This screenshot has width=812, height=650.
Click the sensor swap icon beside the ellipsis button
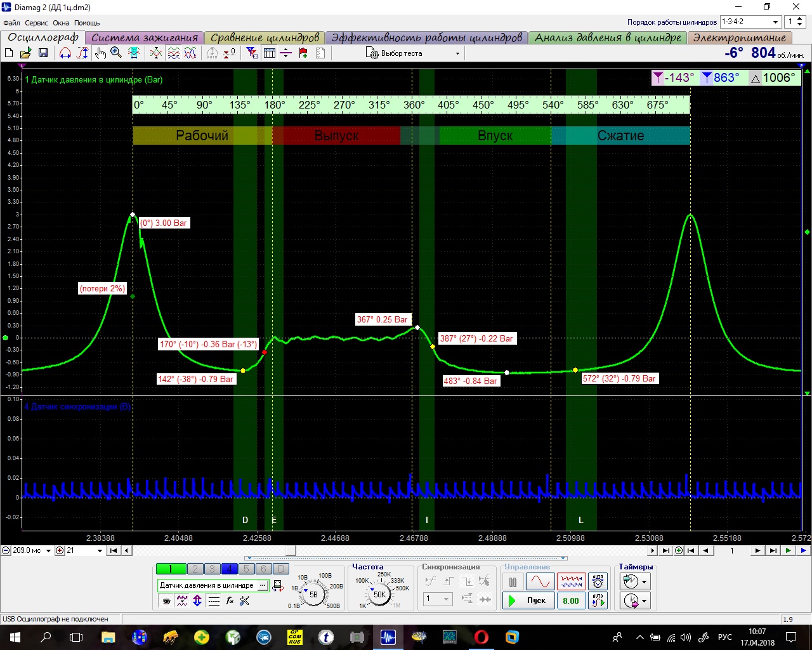(x=278, y=586)
